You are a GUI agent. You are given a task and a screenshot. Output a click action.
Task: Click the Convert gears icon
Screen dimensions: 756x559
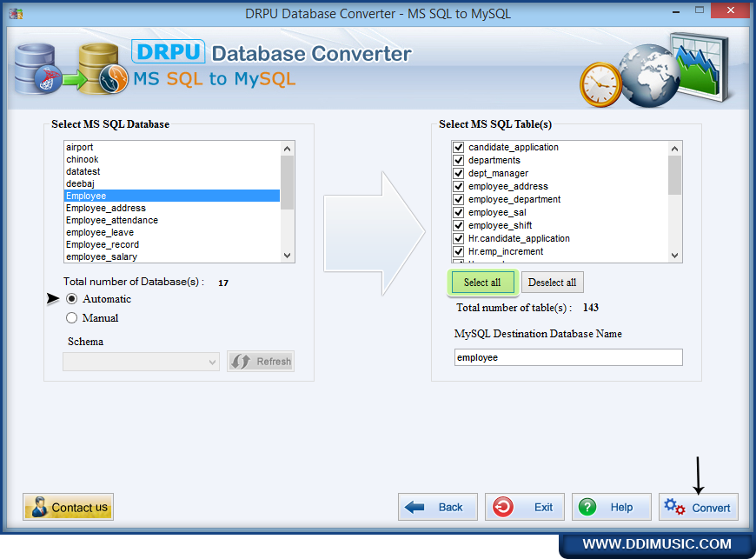pyautogui.click(x=674, y=507)
